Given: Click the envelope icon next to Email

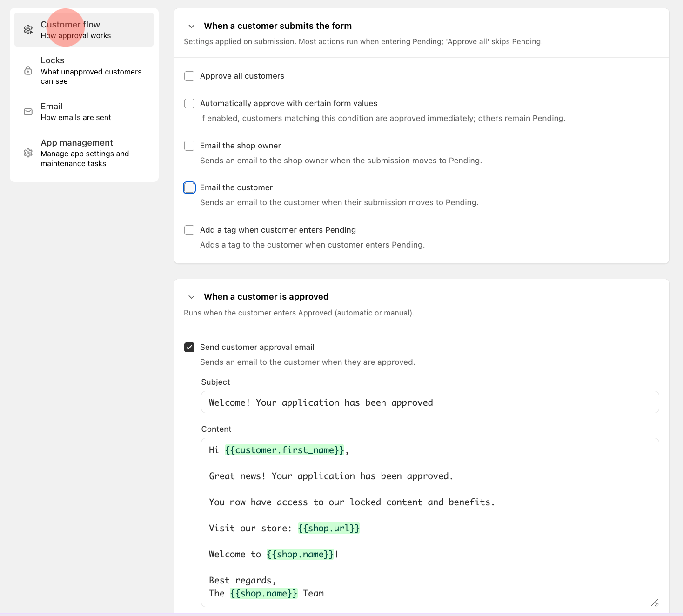Looking at the screenshot, I should pos(27,112).
